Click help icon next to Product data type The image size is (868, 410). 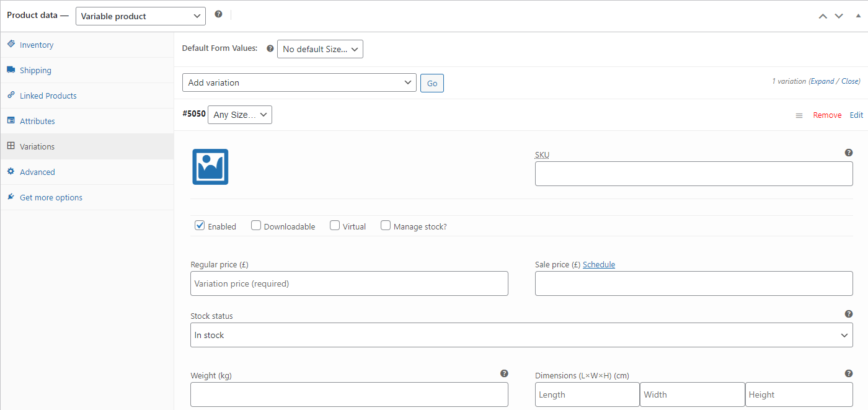[x=218, y=14]
